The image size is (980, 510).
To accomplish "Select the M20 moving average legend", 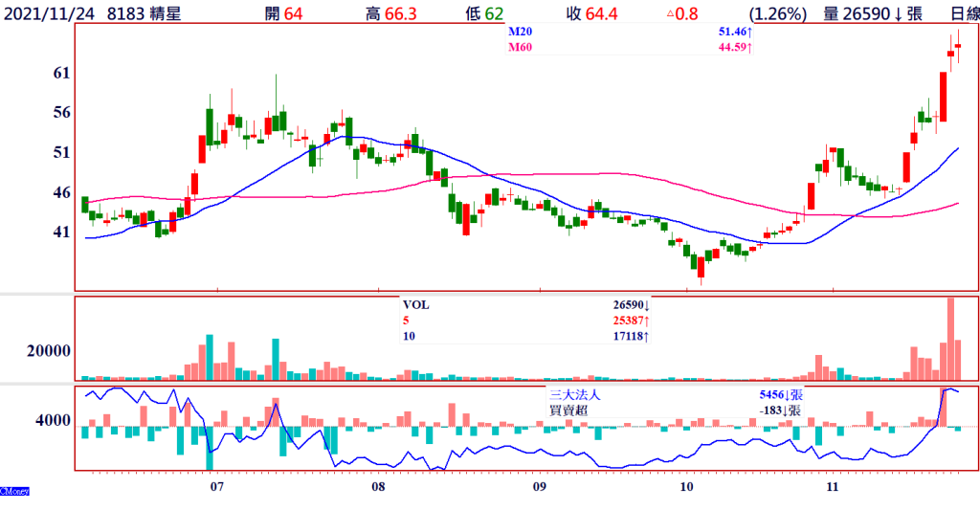I will 519,33.
